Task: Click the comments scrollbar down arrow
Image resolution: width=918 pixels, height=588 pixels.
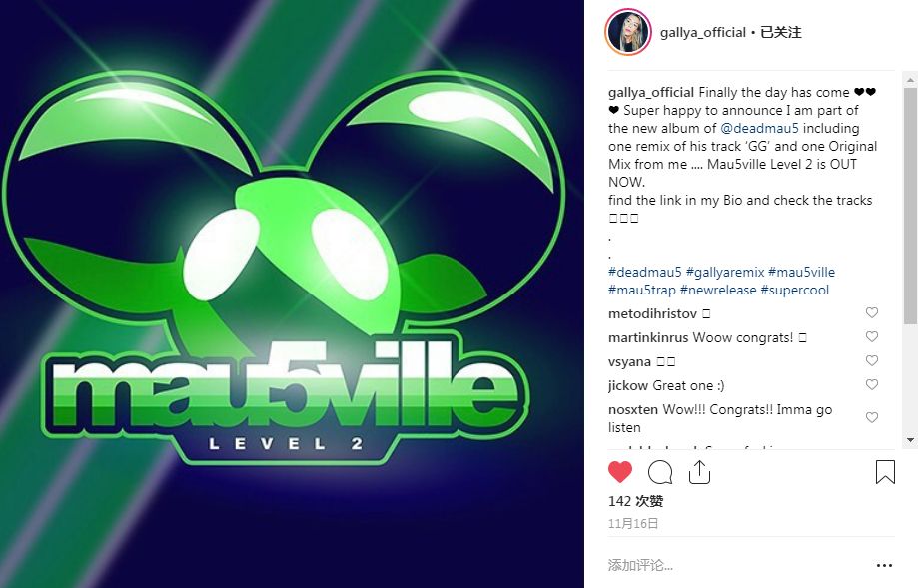Action: (x=910, y=440)
